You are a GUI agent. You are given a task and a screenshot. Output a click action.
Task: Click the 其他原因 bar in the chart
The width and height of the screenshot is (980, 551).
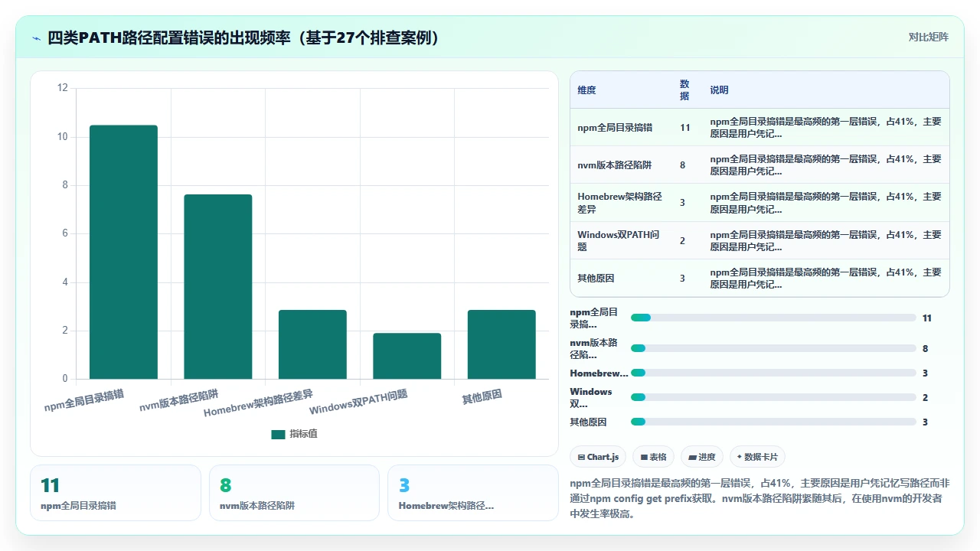[x=501, y=344]
